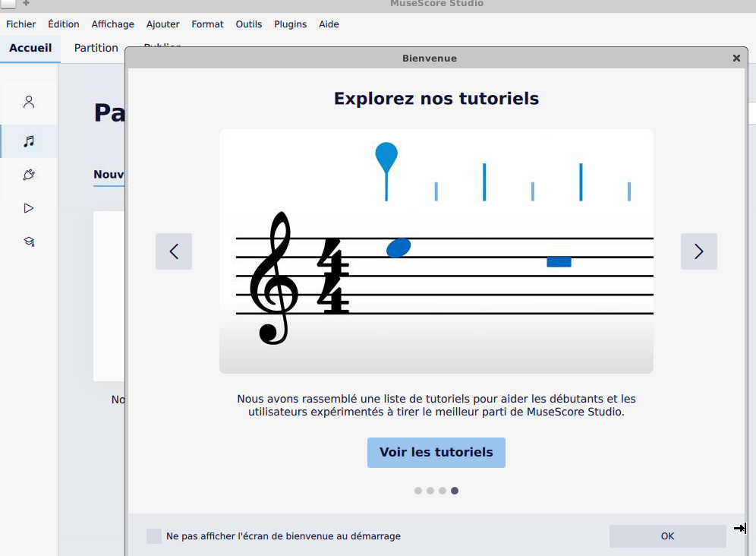The width and height of the screenshot is (756, 556).
Task: Open the Fichier menu
Action: point(20,24)
